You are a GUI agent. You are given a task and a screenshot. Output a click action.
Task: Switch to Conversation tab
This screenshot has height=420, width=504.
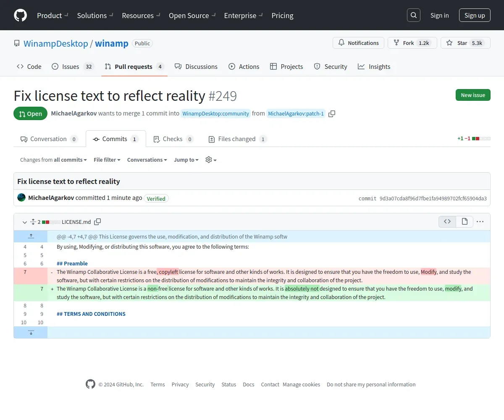49,139
